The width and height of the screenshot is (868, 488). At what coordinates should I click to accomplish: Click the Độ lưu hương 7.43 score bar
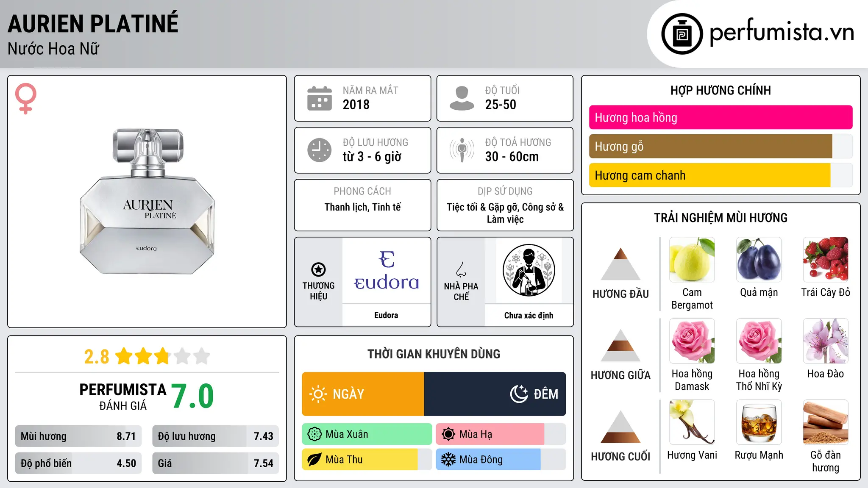pyautogui.click(x=216, y=436)
